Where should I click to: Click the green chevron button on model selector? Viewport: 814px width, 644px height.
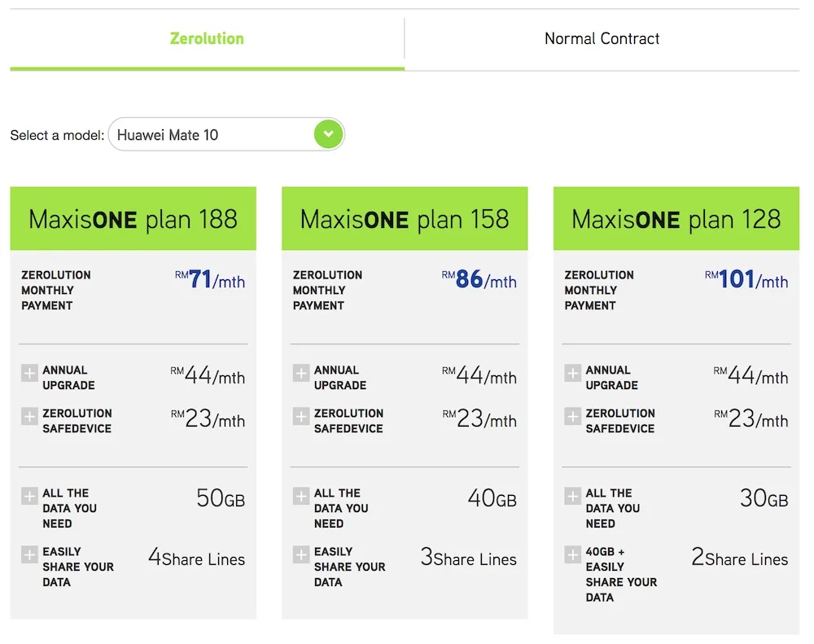328,134
